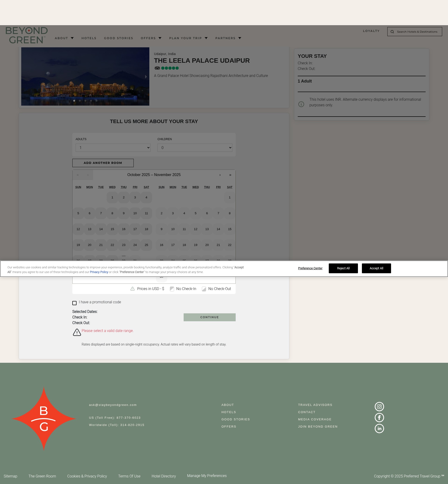Click the warning triangle beside date error
Viewport: 448px width, 484px height.
tap(77, 332)
